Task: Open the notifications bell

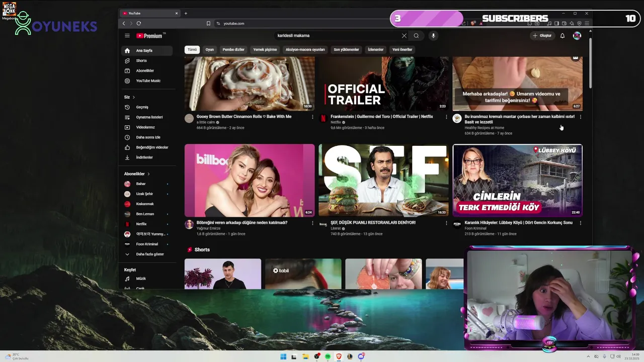Action: tap(562, 36)
